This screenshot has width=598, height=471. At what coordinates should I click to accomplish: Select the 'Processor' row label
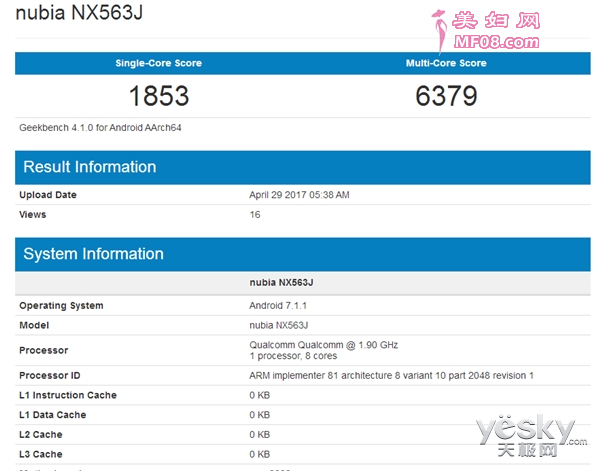pyautogui.click(x=43, y=350)
